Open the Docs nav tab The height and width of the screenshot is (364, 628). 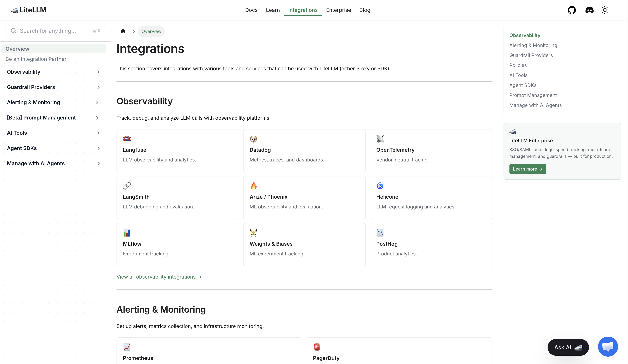click(251, 10)
